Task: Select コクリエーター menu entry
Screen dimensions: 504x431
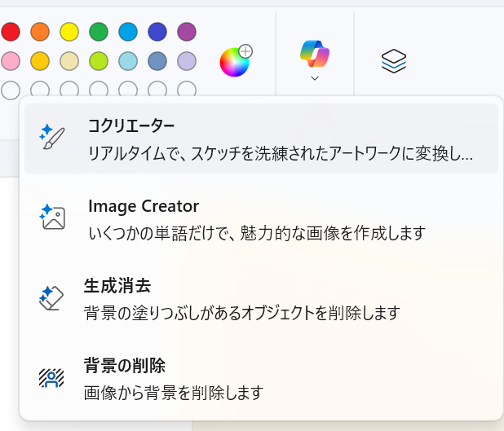Action: coord(261,139)
